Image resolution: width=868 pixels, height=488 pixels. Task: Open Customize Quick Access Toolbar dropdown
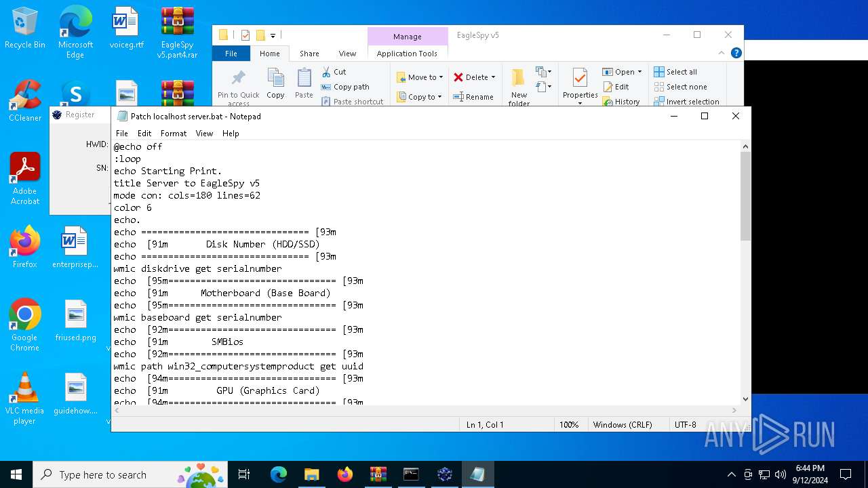[x=273, y=35]
